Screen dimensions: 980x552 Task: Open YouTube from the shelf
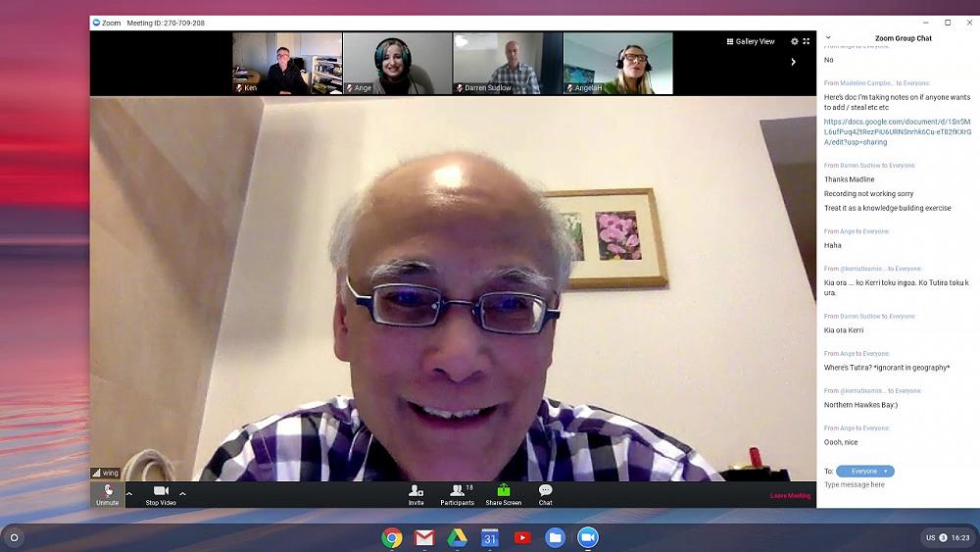click(522, 537)
